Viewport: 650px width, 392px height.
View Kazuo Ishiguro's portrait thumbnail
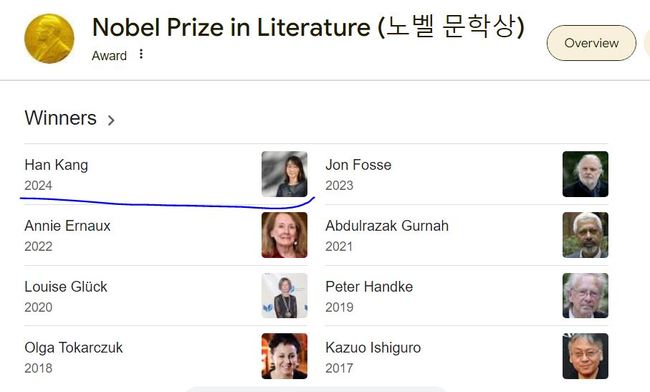click(585, 356)
